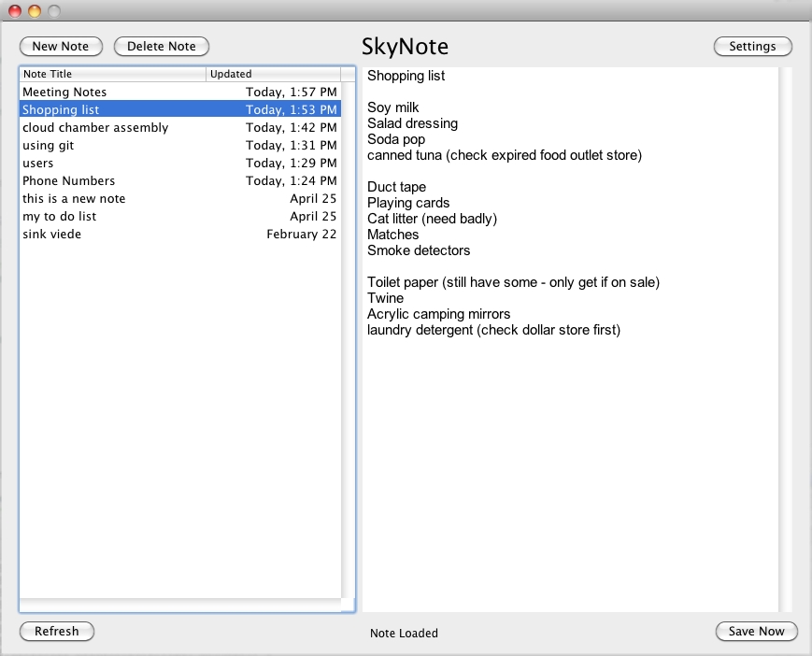Viewport: 812px width, 656px height.
Task: Click the Smoke detectors line
Action: point(419,250)
